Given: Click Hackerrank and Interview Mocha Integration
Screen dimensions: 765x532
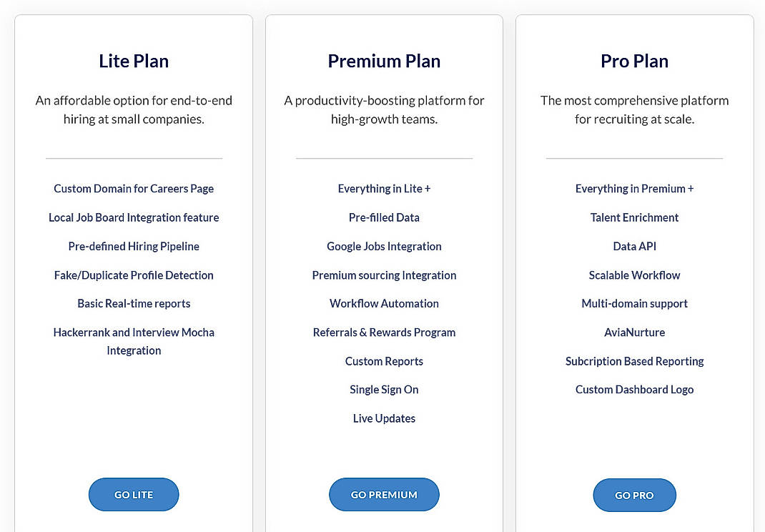Looking at the screenshot, I should [x=133, y=341].
